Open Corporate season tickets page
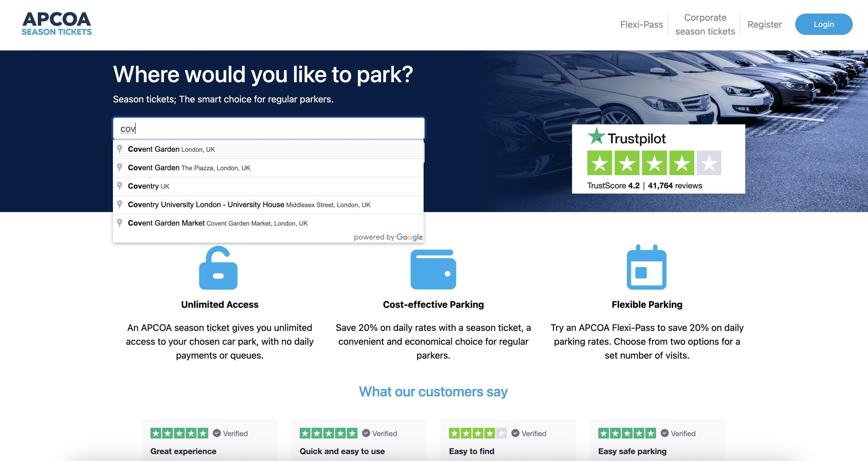Image resolution: width=868 pixels, height=461 pixels. pyautogui.click(x=705, y=25)
